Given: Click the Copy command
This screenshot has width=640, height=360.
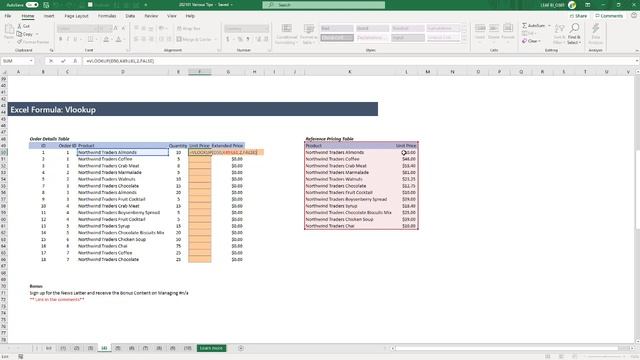Looking at the screenshot, I should tap(25, 34).
